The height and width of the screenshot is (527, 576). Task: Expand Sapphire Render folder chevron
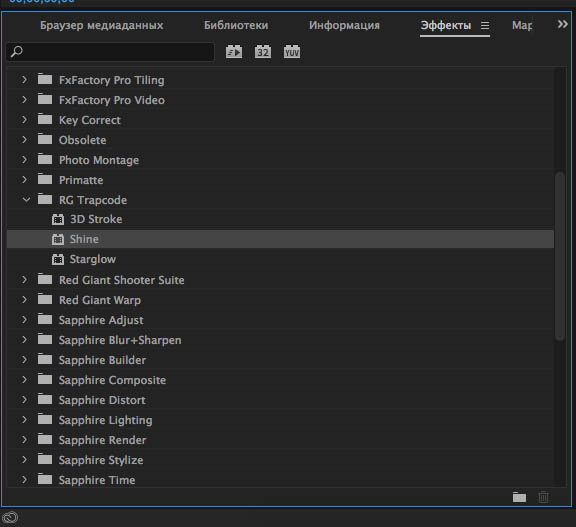tap(24, 440)
